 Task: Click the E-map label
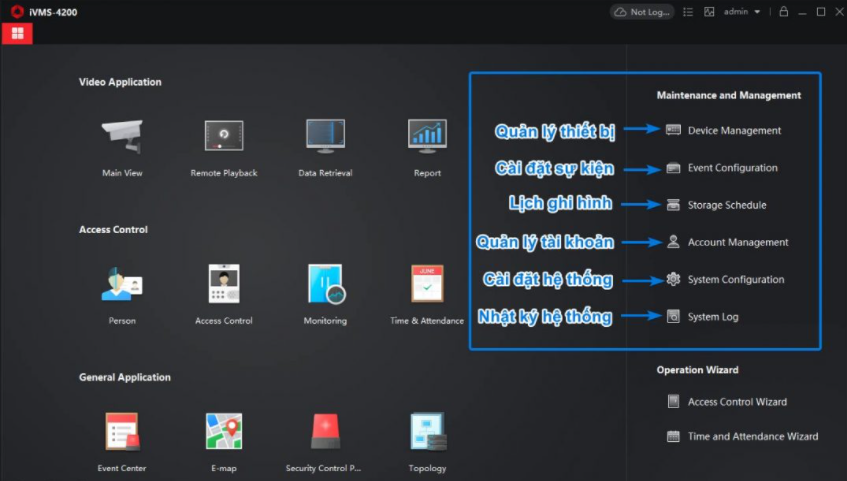(x=224, y=468)
